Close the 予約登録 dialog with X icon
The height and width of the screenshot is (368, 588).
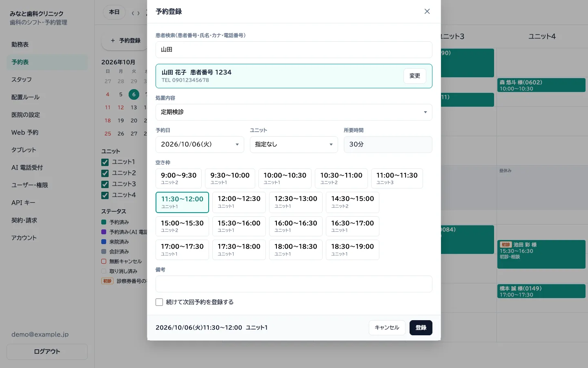pos(427,11)
